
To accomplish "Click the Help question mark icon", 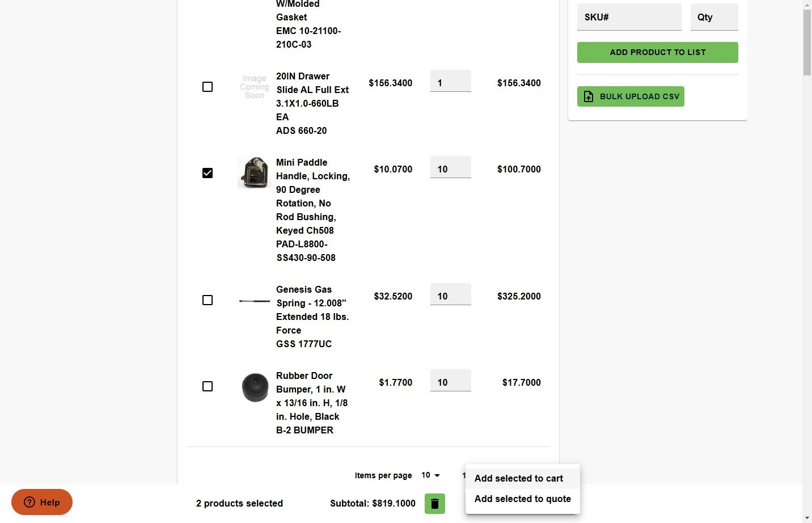I will click(29, 502).
